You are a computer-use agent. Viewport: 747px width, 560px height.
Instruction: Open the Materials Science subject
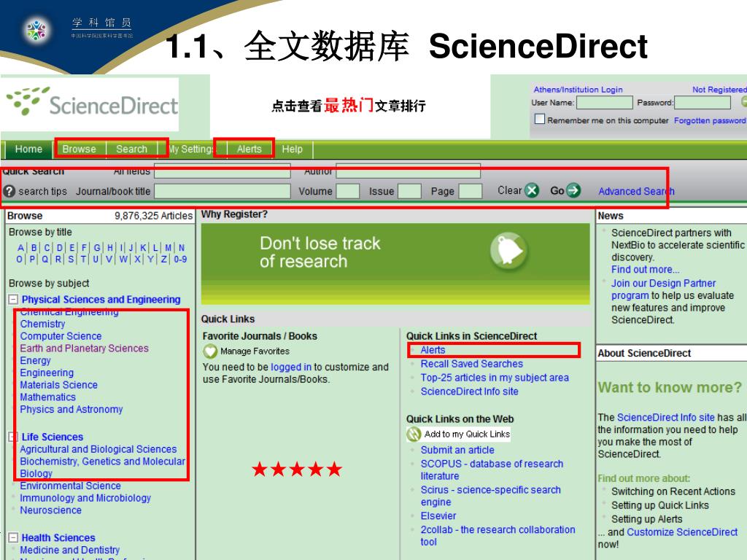58,385
